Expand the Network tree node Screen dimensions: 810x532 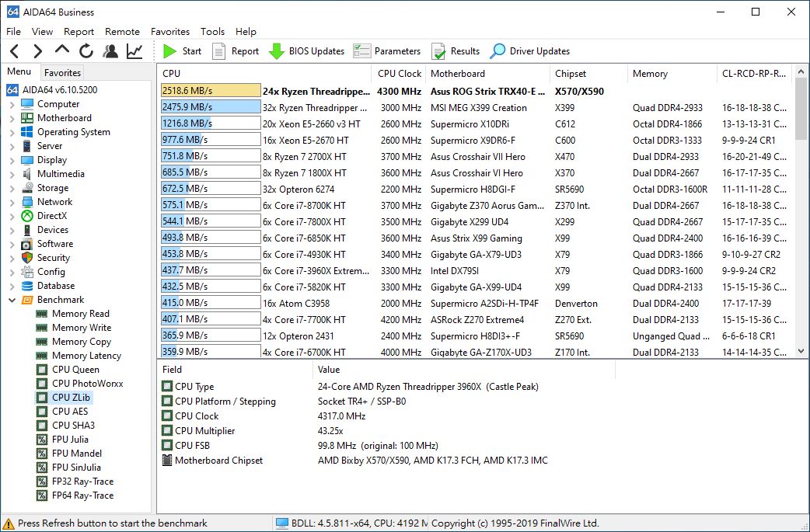click(12, 202)
